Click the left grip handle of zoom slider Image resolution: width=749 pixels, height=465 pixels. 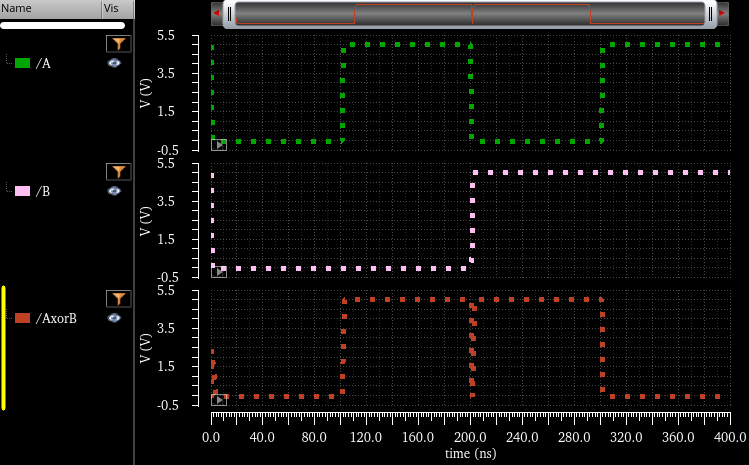(229, 14)
